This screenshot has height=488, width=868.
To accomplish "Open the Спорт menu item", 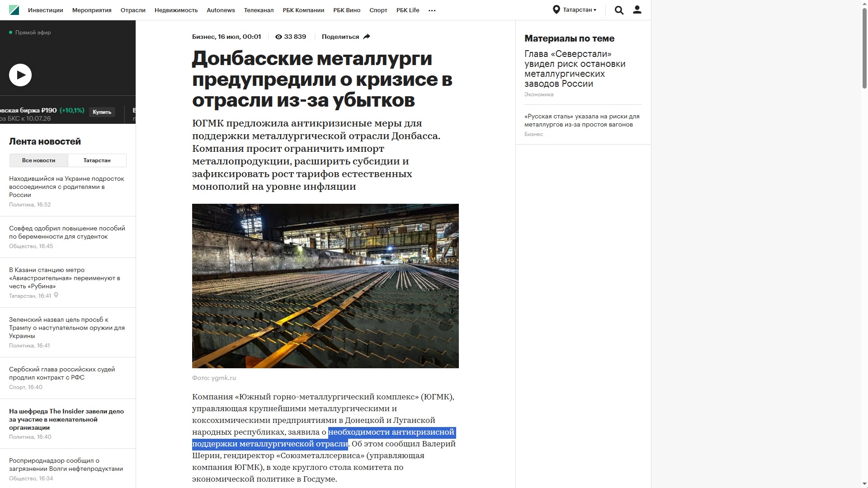I will click(x=378, y=10).
